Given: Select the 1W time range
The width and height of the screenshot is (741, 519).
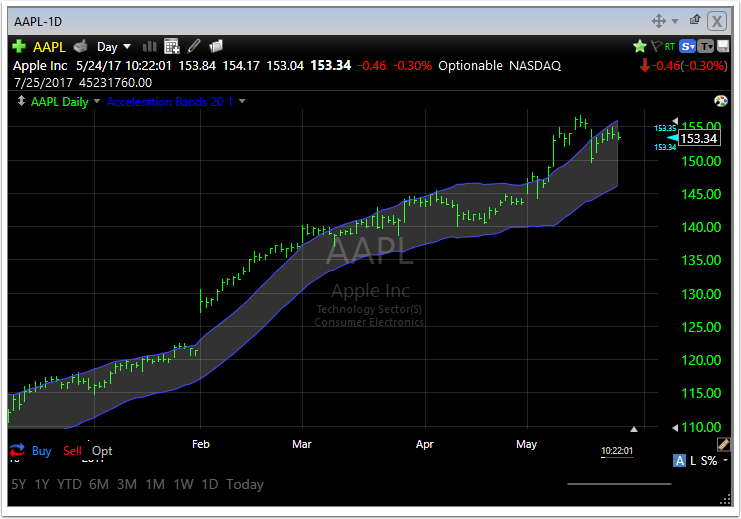Looking at the screenshot, I should [x=183, y=484].
